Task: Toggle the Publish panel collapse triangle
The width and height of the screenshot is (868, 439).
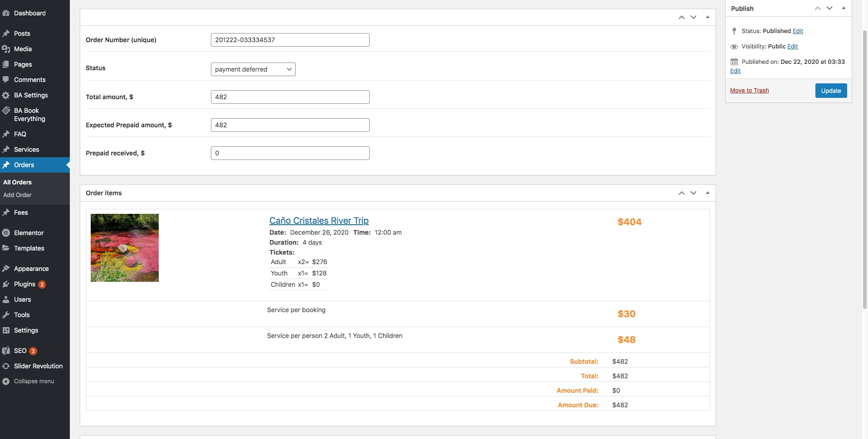Action: (844, 8)
